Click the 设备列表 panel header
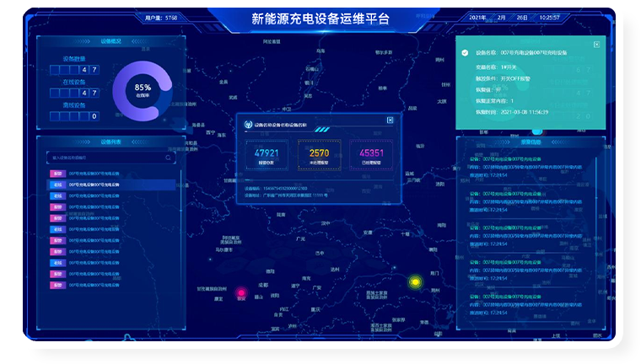The width and height of the screenshot is (641, 364). (x=110, y=141)
